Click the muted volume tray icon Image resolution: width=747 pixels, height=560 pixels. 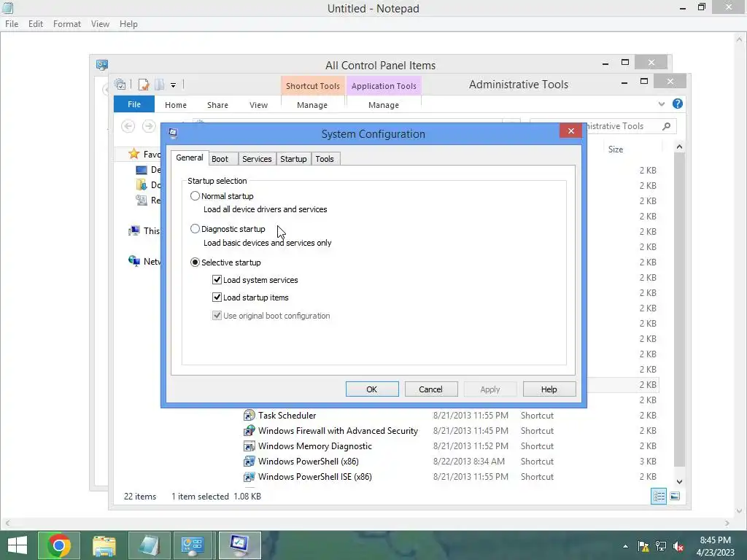[x=678, y=546]
